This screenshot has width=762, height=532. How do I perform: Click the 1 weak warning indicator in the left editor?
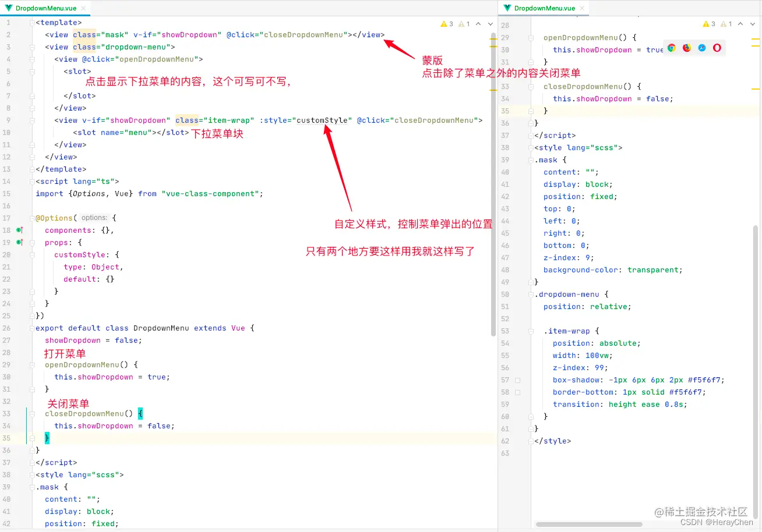coord(464,24)
